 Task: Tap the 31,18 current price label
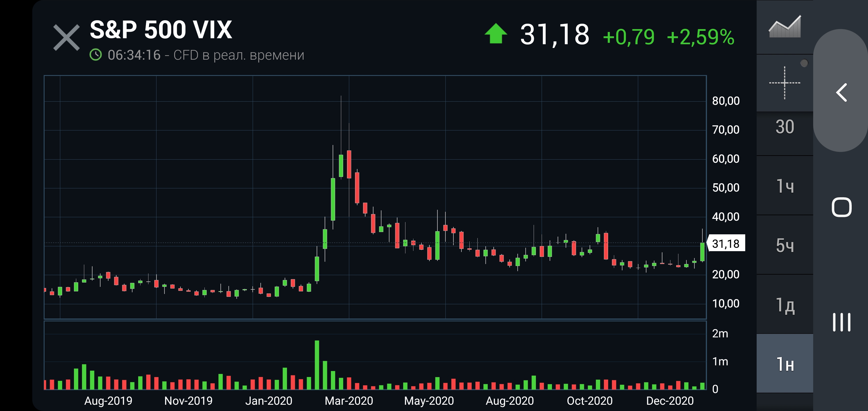726,243
